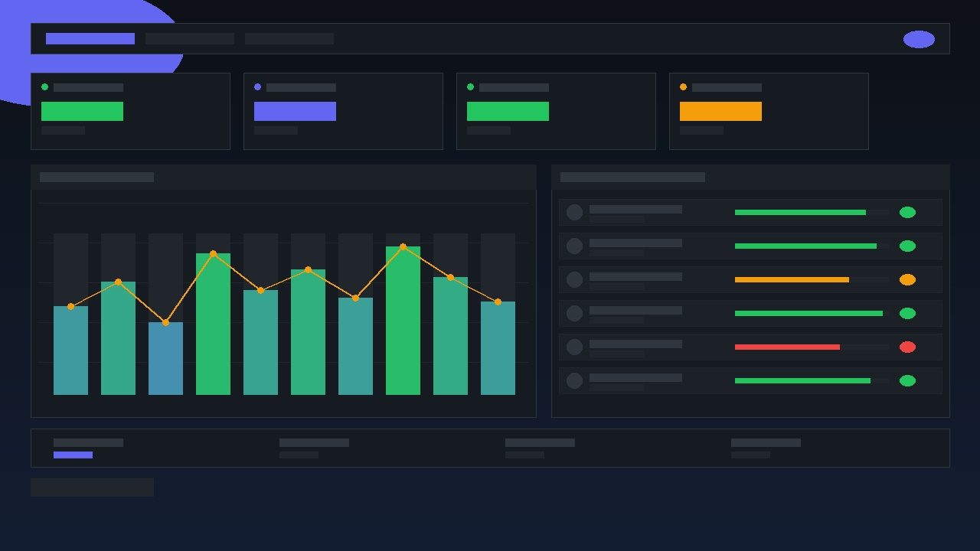Open the stat card with the purple value block
This screenshot has height=551, width=980.
(343, 111)
